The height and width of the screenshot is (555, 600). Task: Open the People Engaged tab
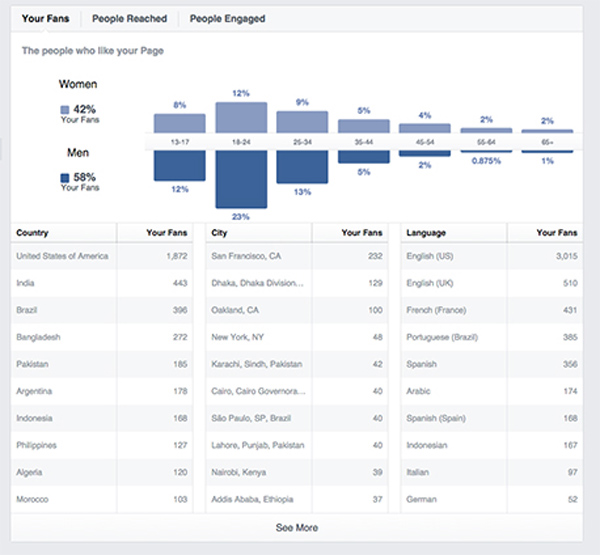(x=227, y=19)
